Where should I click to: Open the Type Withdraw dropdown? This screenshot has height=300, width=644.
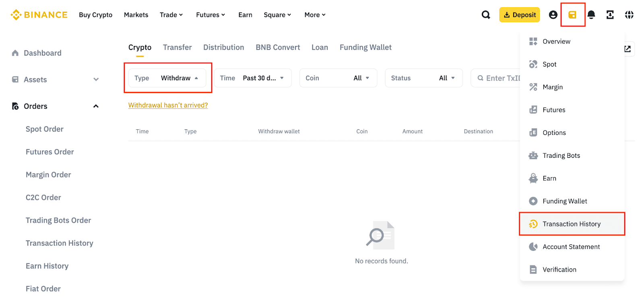click(167, 78)
